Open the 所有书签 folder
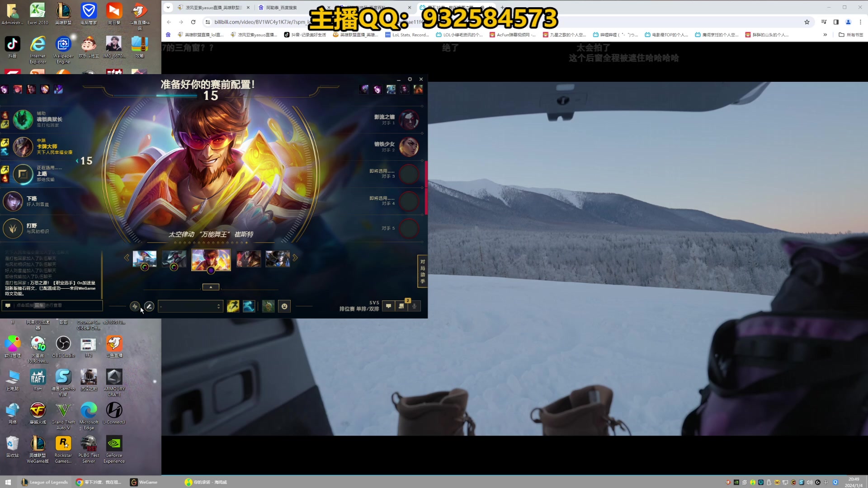 (x=851, y=34)
